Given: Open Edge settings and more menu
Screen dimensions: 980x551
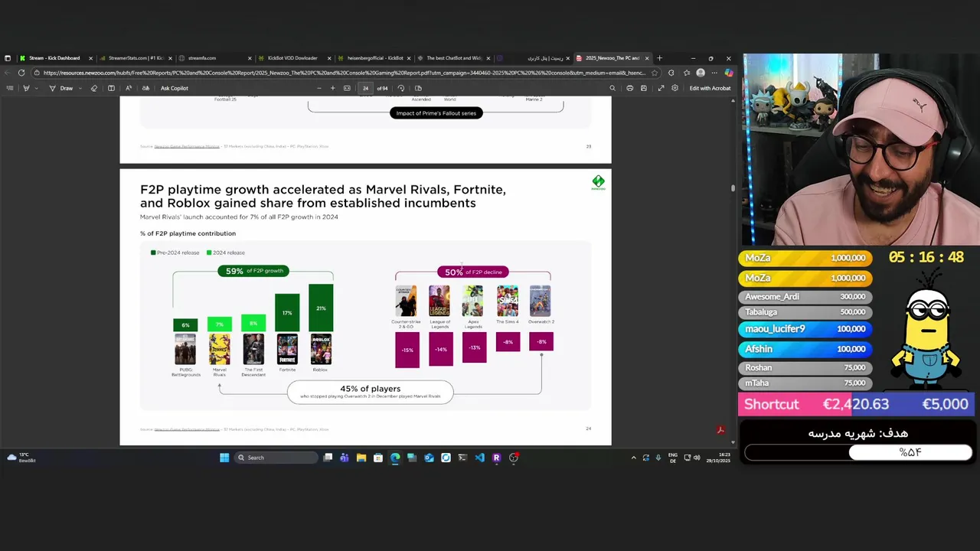Looking at the screenshot, I should coord(715,73).
